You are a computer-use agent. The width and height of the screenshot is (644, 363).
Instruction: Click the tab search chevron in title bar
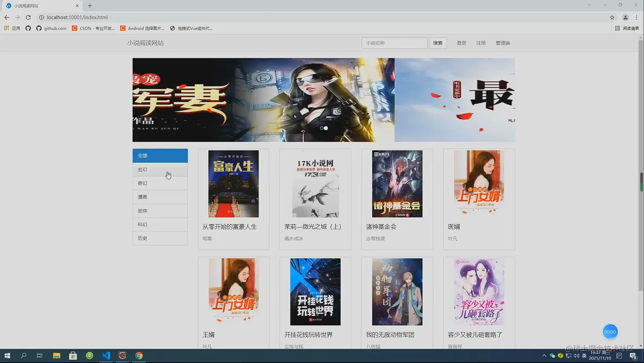click(589, 5)
